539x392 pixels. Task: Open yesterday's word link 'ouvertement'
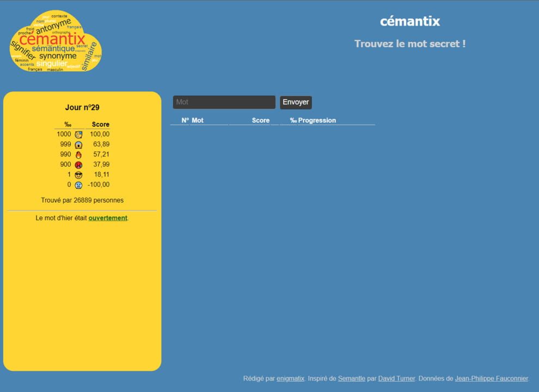pos(108,218)
